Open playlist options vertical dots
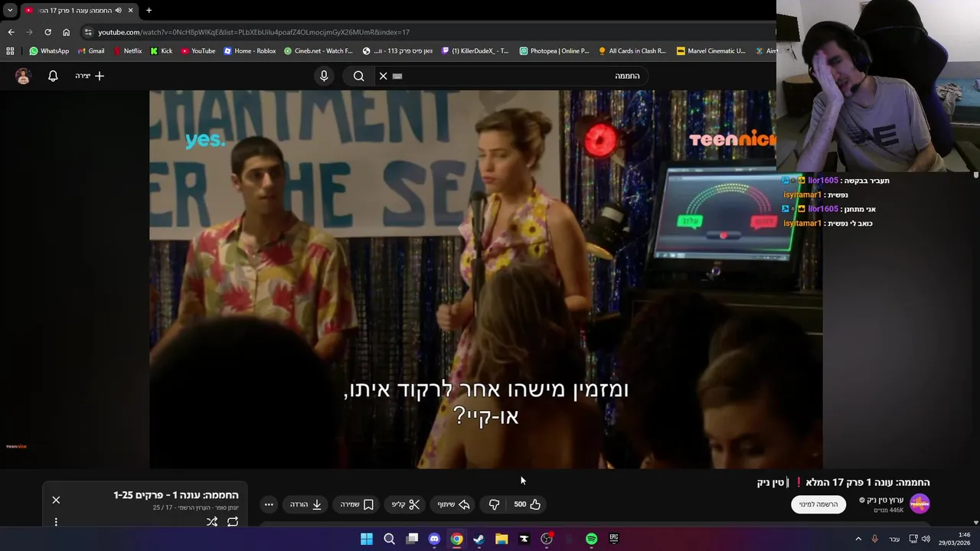This screenshot has height=551, width=980. [56, 522]
